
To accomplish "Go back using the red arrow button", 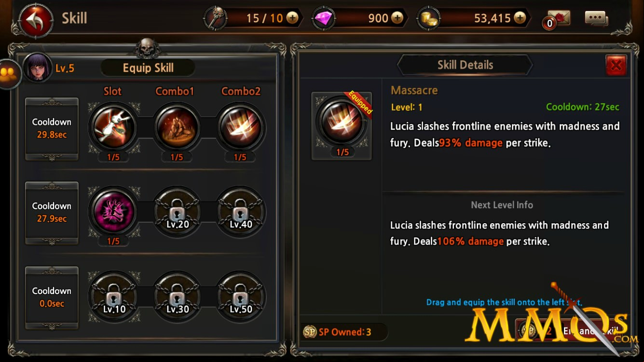I will coord(37,20).
